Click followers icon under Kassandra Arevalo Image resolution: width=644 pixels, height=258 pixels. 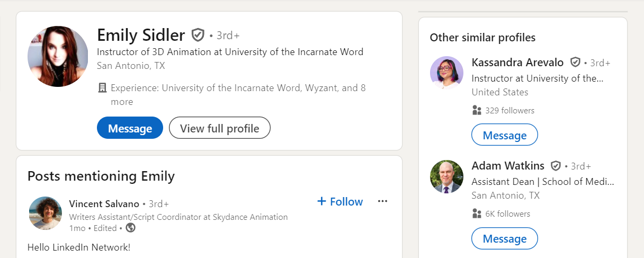[x=477, y=110]
